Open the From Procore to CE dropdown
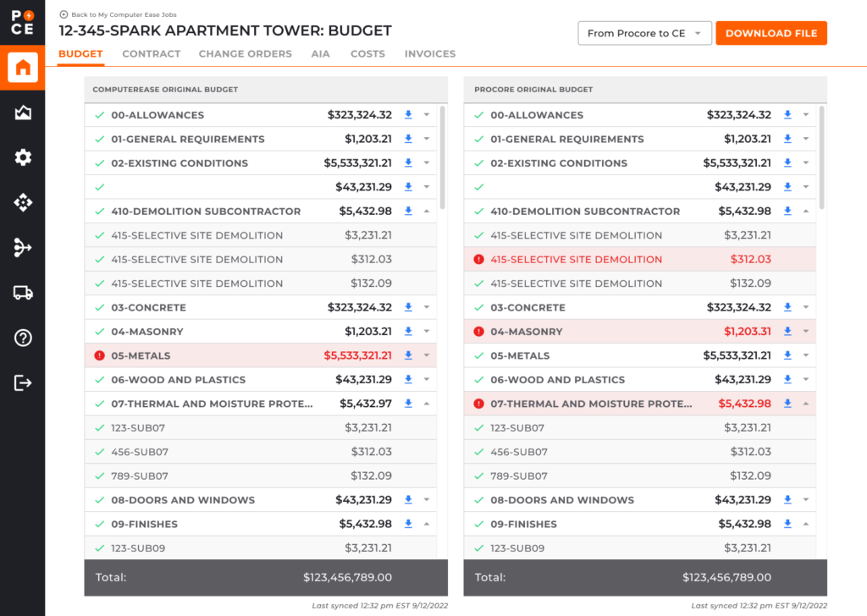This screenshot has height=616, width=867. pos(644,33)
